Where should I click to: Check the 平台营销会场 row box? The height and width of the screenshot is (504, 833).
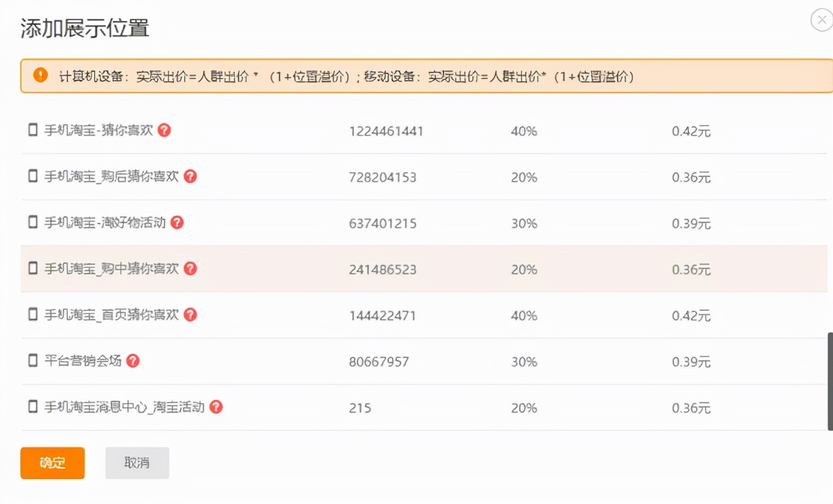click(32, 360)
